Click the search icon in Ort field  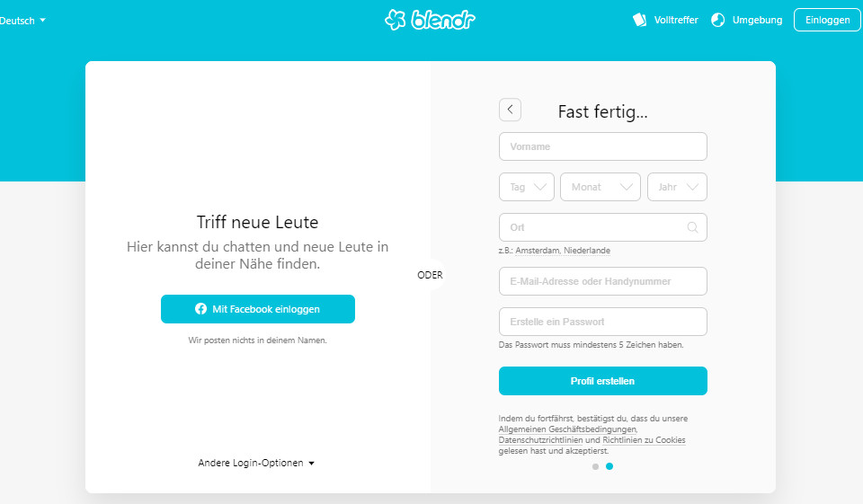click(x=692, y=227)
